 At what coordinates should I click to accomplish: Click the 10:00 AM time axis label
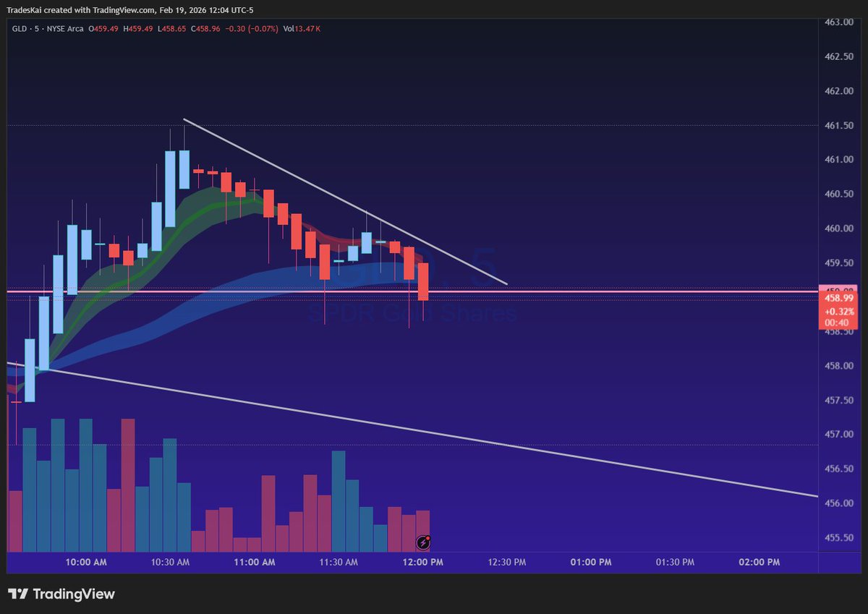tap(87, 562)
